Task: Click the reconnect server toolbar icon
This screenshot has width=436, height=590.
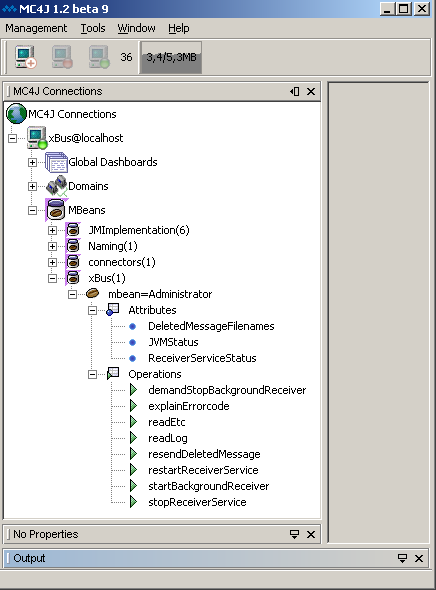Action: (x=99, y=57)
